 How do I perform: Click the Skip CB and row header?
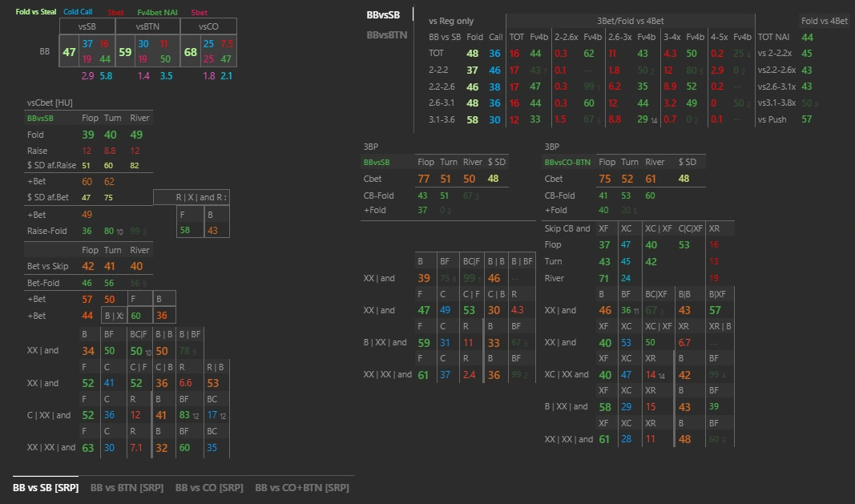tap(567, 228)
